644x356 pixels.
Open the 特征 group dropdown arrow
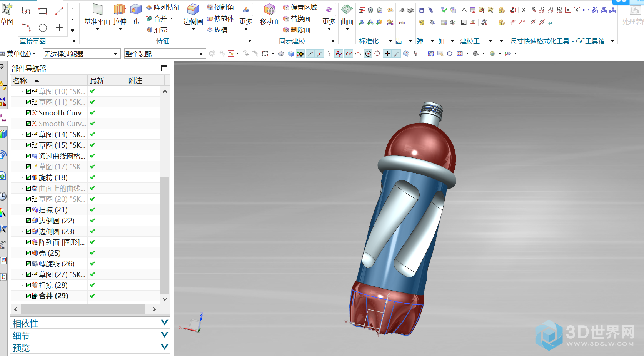click(x=250, y=41)
